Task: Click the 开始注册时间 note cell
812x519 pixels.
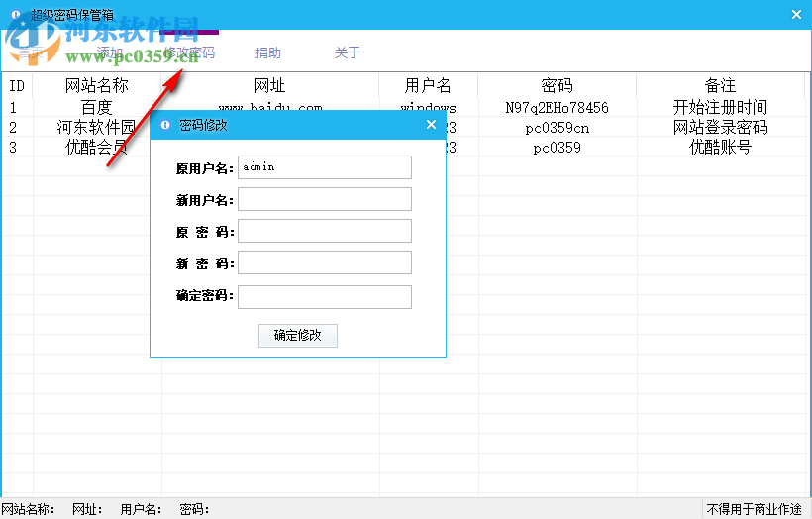Action: point(720,107)
